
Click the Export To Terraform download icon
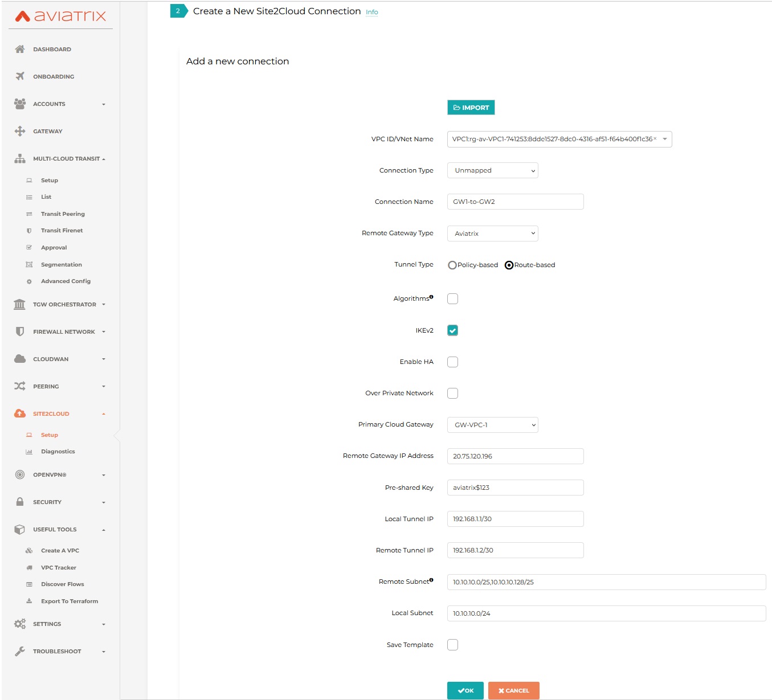tap(29, 601)
